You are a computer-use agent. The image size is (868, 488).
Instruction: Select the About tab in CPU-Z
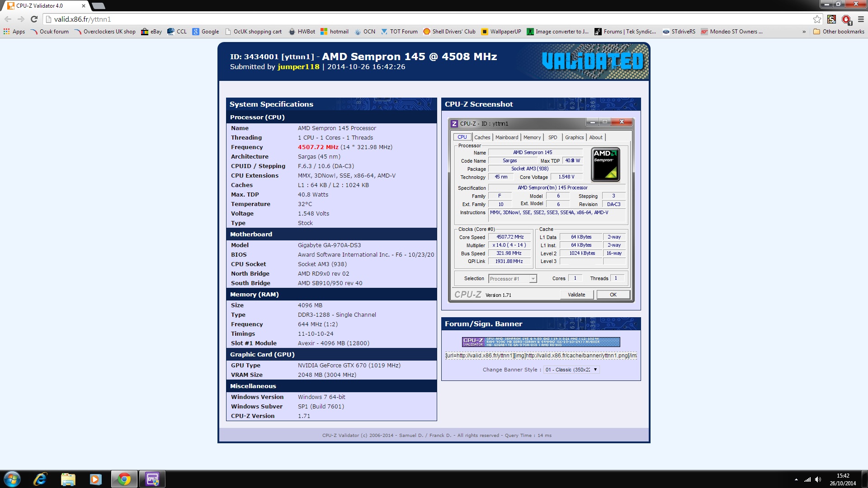(596, 137)
